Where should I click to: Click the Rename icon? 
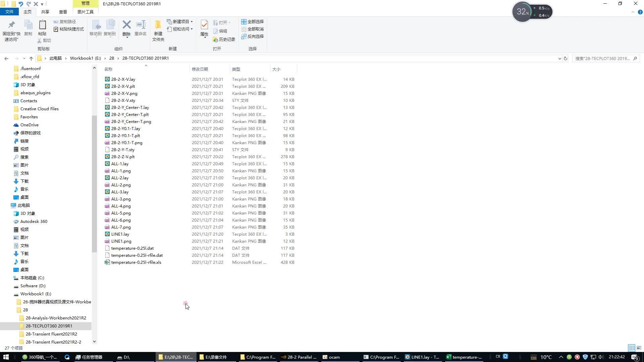pos(141,25)
